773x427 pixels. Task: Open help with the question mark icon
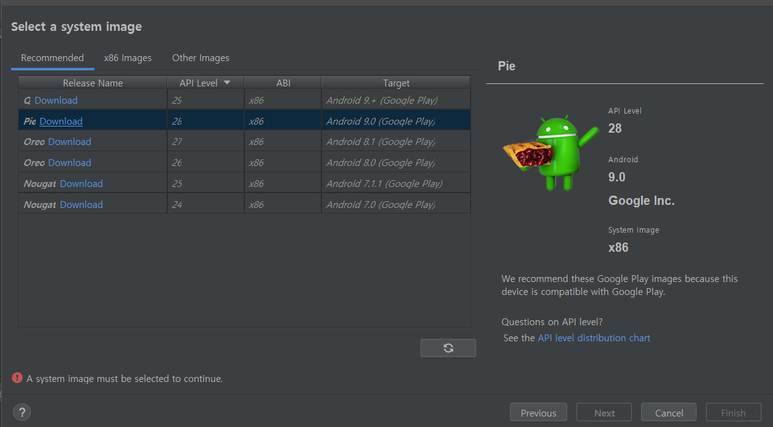point(22,412)
